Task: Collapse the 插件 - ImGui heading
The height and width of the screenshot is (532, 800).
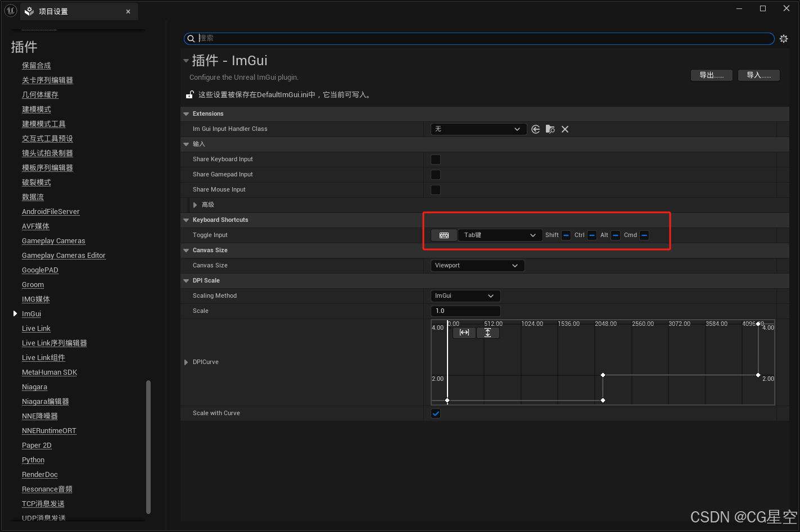Action: click(186, 60)
